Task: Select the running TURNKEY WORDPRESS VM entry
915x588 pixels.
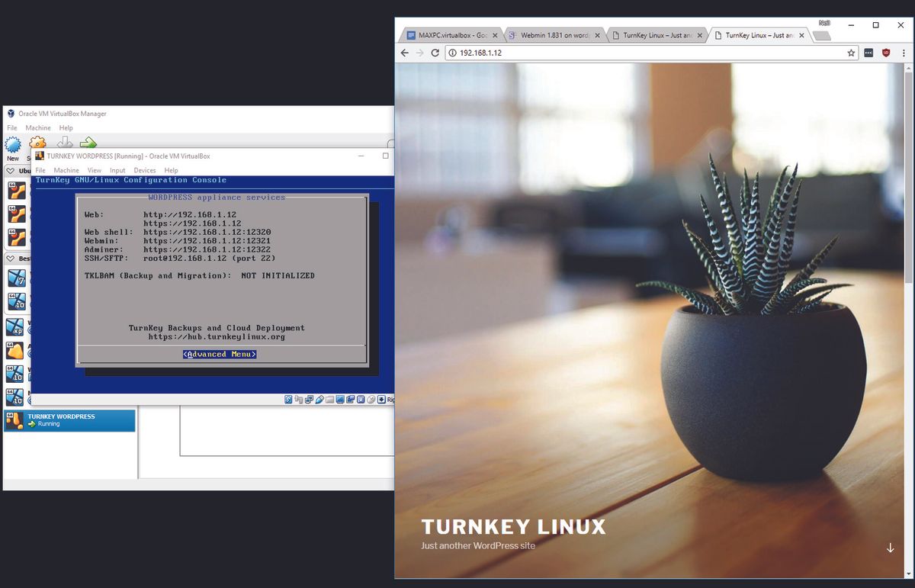Action: tap(69, 419)
